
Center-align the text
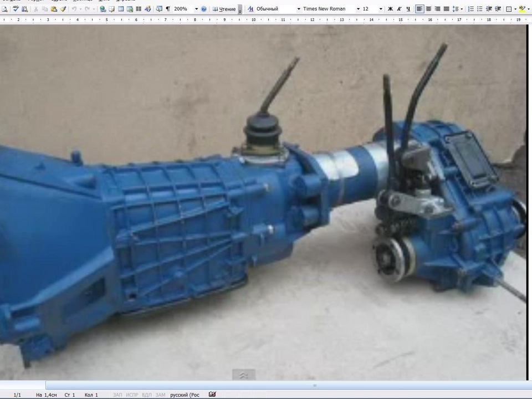pos(428,9)
